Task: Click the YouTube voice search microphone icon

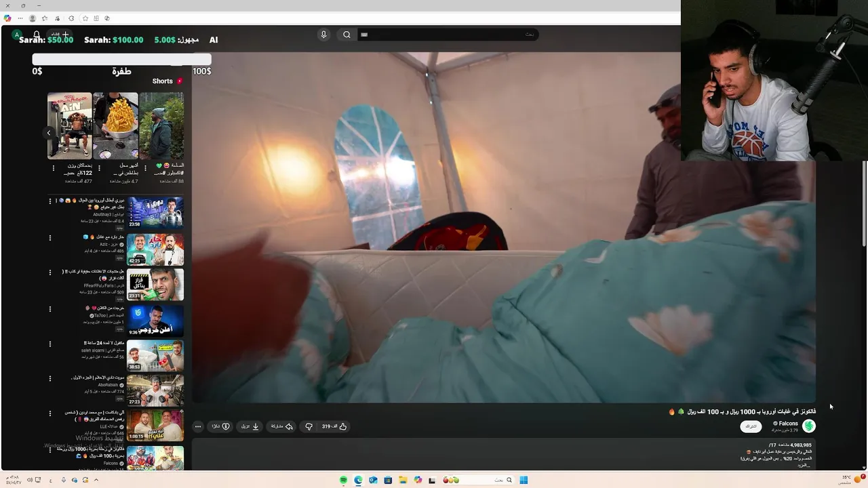Action: pos(323,35)
